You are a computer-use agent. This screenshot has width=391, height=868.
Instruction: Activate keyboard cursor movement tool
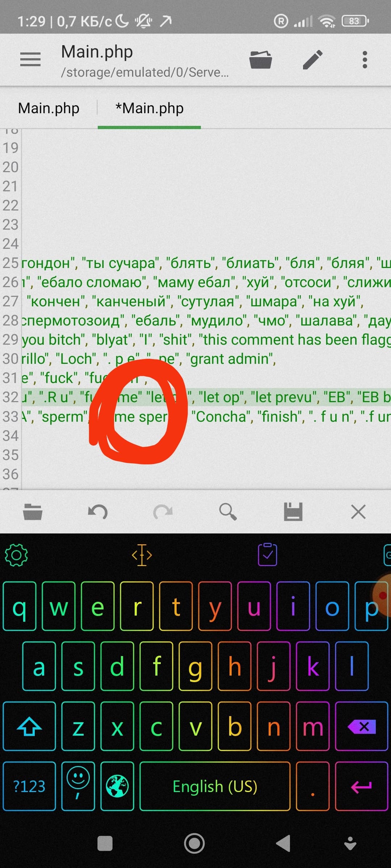tap(142, 555)
